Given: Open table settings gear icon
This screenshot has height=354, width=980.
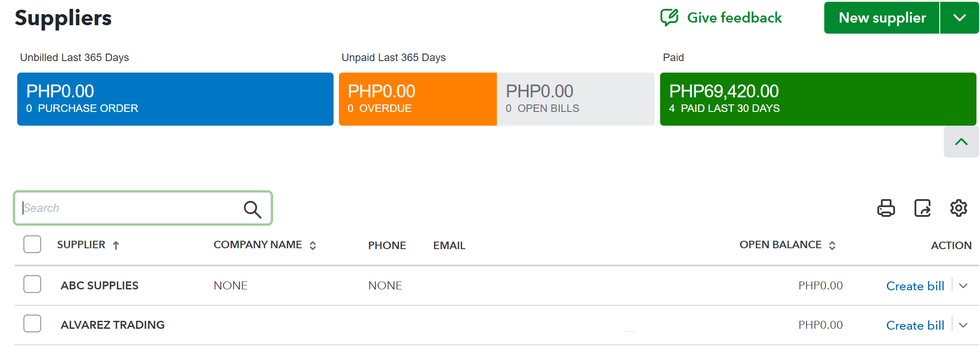Looking at the screenshot, I should [958, 208].
